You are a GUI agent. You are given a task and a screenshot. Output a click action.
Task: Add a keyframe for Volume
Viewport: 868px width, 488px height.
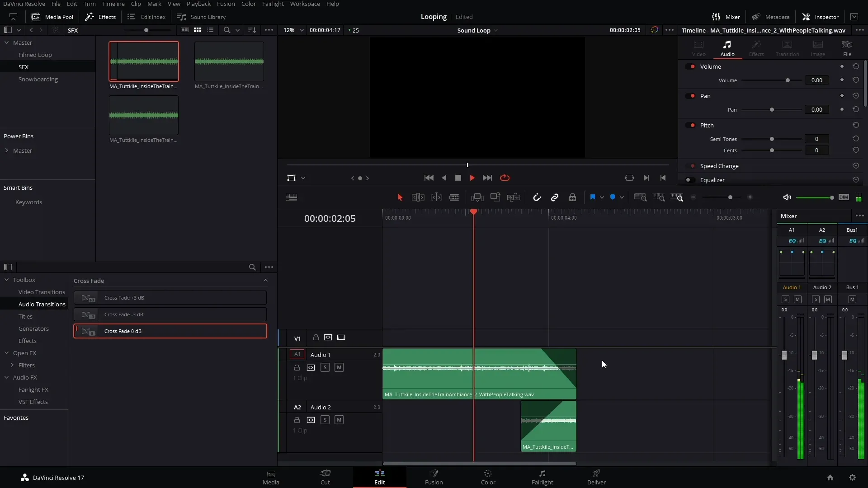pyautogui.click(x=842, y=80)
